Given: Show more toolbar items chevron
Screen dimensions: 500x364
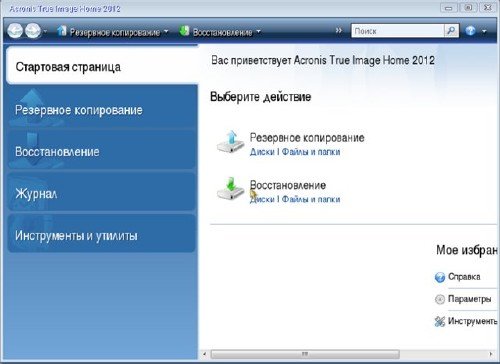Looking at the screenshot, I should pos(339,31).
